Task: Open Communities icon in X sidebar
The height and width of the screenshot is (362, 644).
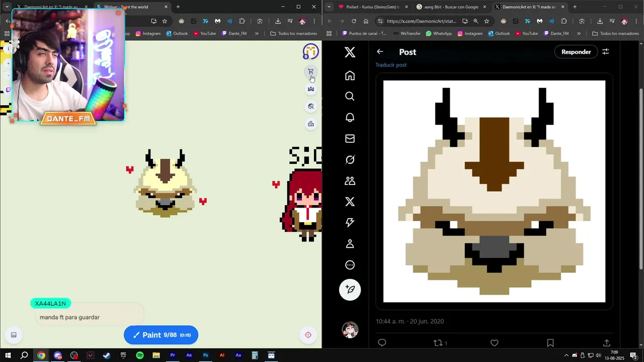Action: [350, 181]
